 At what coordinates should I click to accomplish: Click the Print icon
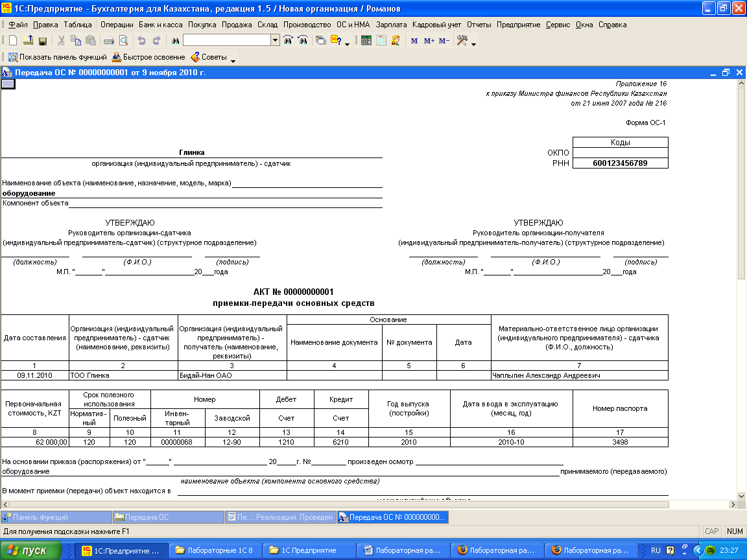109,41
